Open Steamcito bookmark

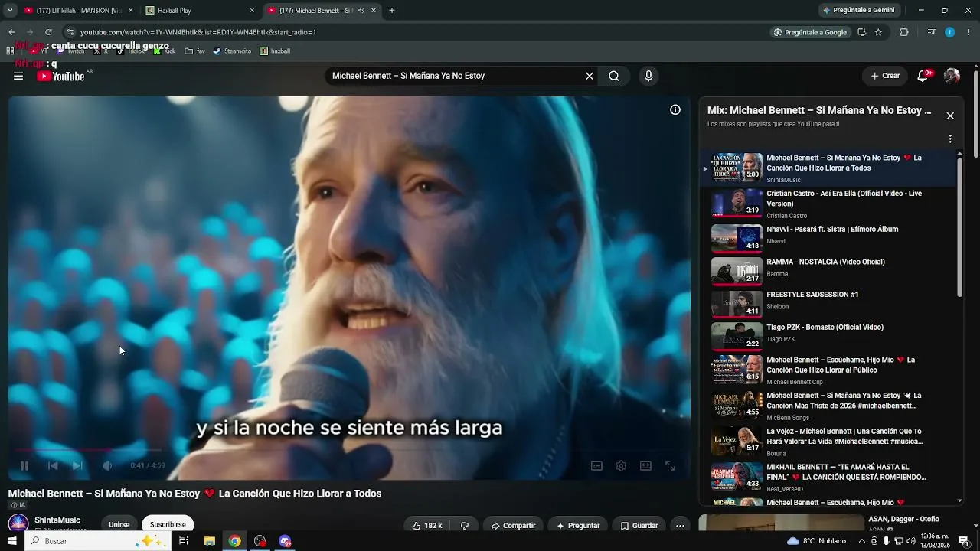tap(232, 51)
